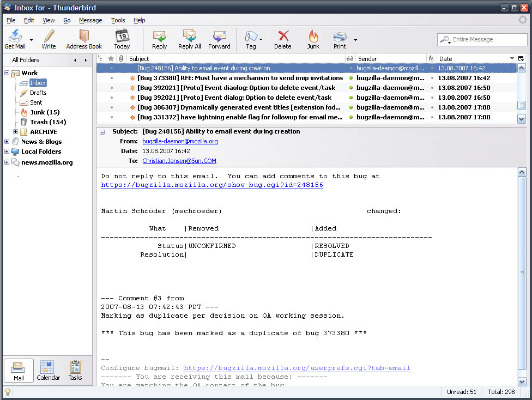Screen dimensions: 532x400
Task: Toggle star on Bug 248156 message
Action: point(112,68)
